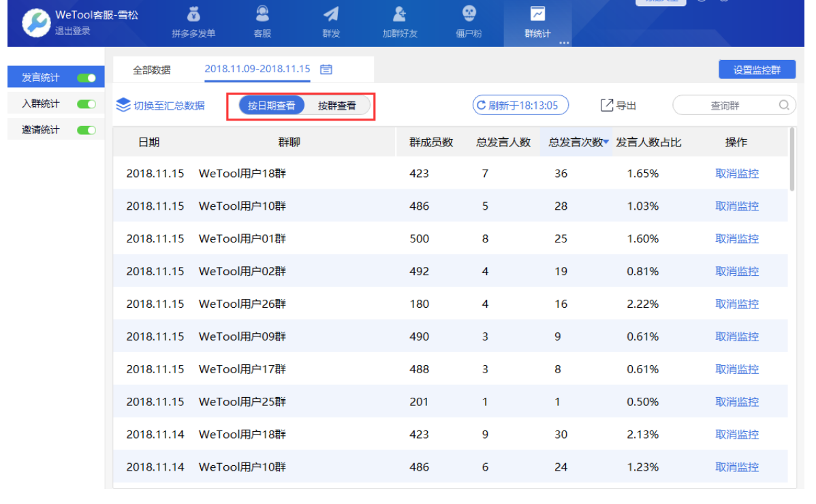
Task: Click the three dots under 群统计
Action: (564, 43)
